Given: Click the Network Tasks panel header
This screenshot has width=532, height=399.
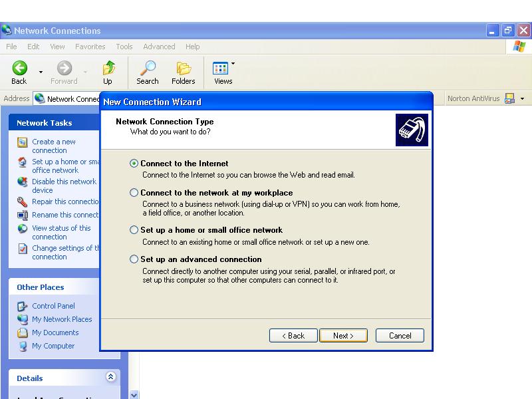Looking at the screenshot, I should [55, 123].
